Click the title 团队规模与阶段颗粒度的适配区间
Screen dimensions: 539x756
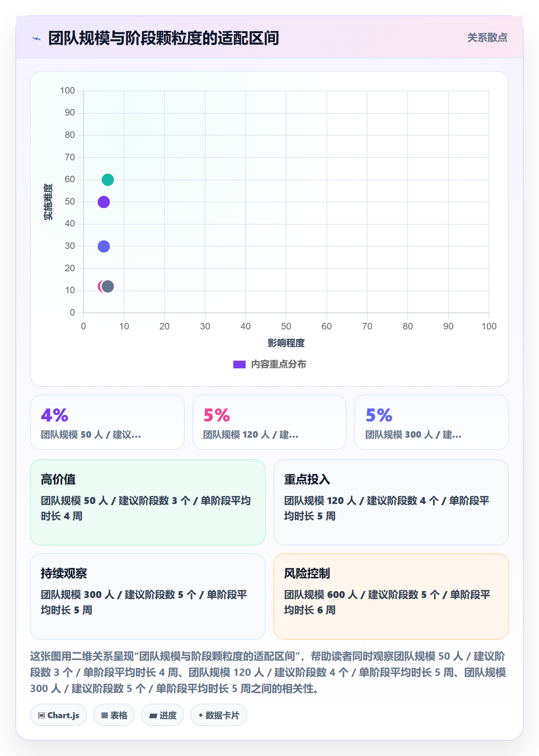164,38
